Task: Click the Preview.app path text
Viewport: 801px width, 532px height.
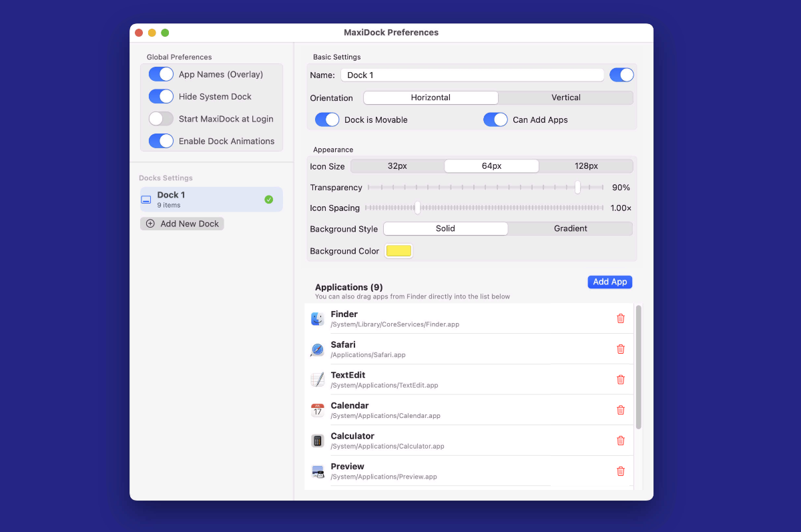Action: coord(384,477)
